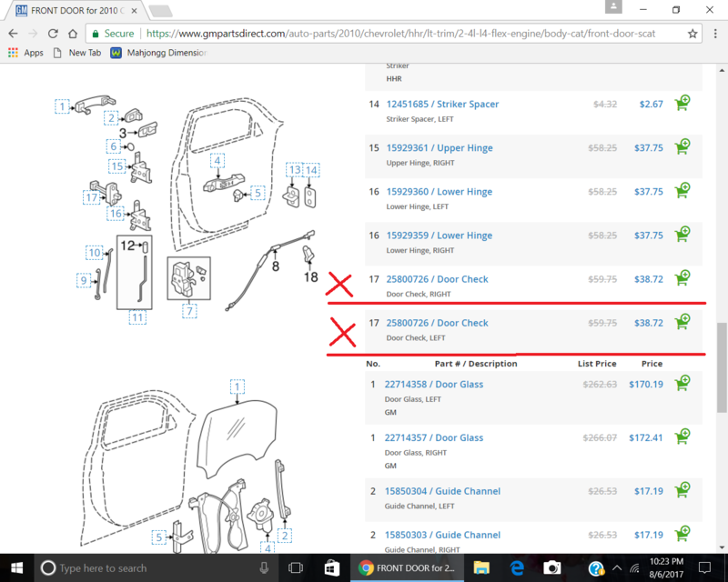The height and width of the screenshot is (582, 728).
Task: Open the help icon in taskbar
Action: click(x=596, y=568)
